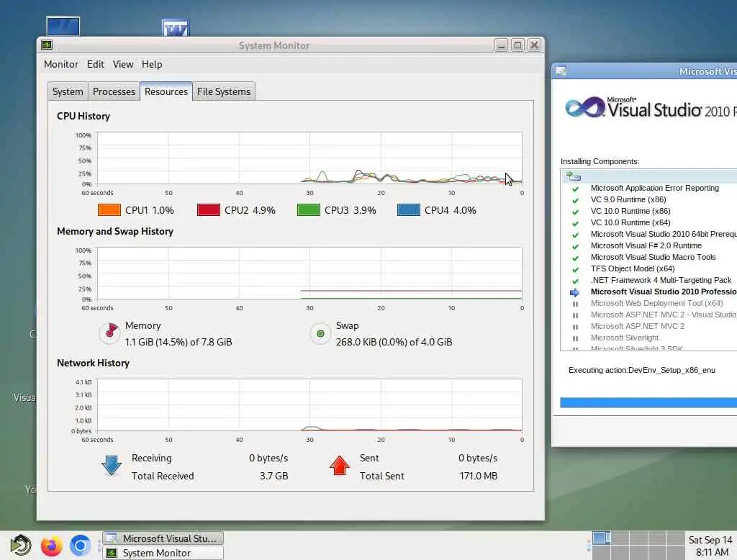Click green checkmark beside .NET Framework 4 Multi-Targeting Pack
This screenshot has width=737, height=560.
pos(575,281)
